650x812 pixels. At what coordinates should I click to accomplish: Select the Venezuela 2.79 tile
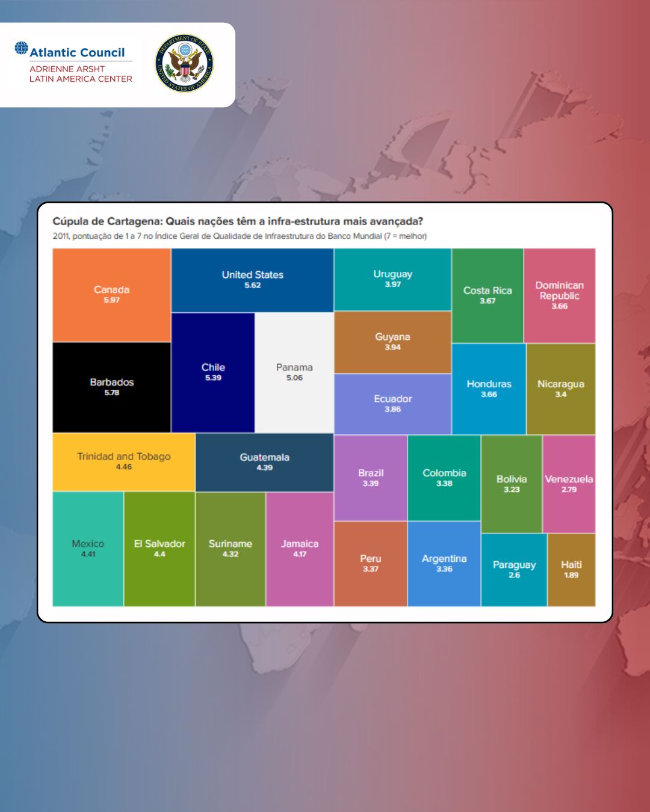569,484
